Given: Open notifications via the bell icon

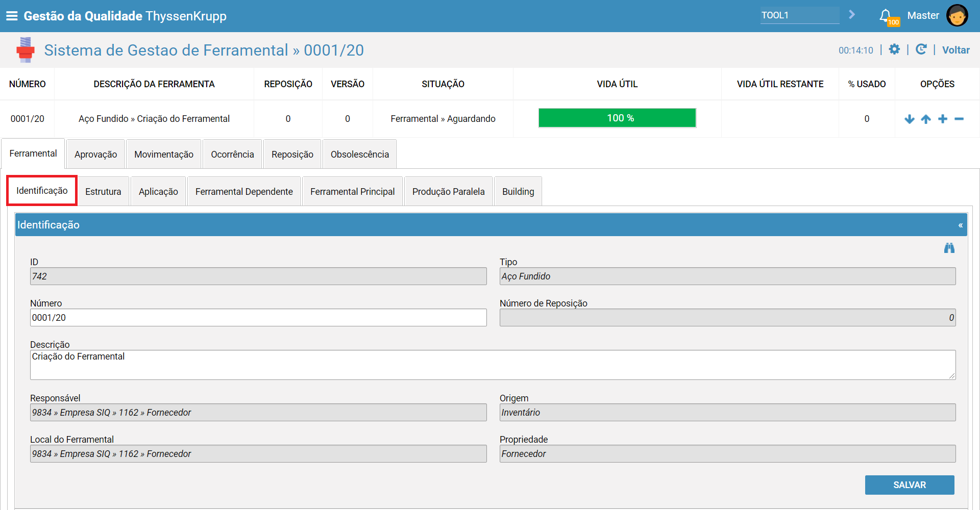Looking at the screenshot, I should (886, 15).
